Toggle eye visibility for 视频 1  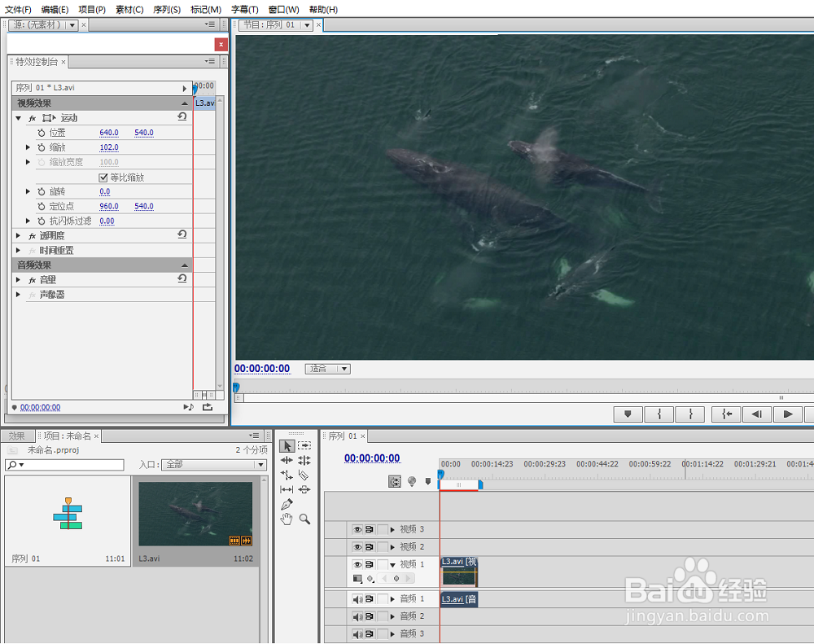pyautogui.click(x=357, y=564)
